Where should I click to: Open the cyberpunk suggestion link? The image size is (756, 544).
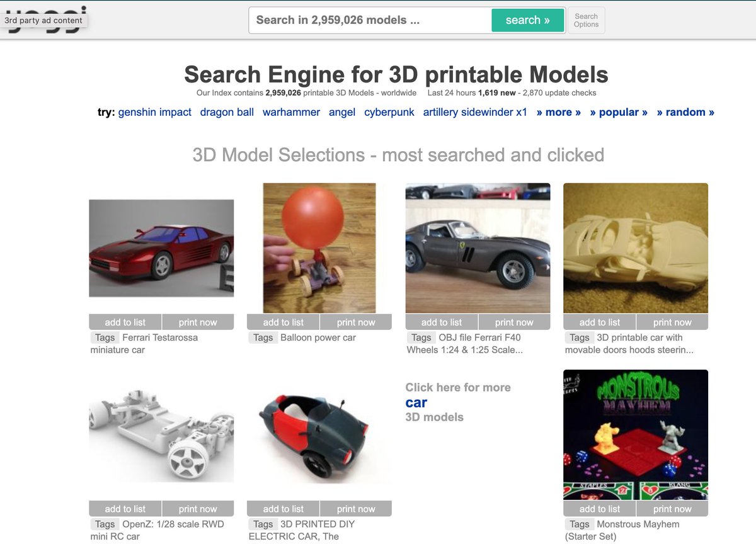[389, 112]
